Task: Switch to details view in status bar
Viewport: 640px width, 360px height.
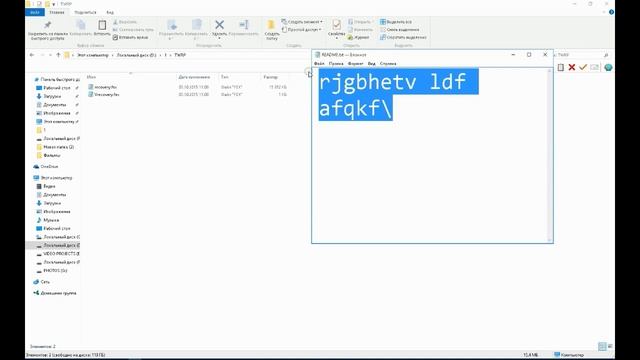Action: click(602, 346)
